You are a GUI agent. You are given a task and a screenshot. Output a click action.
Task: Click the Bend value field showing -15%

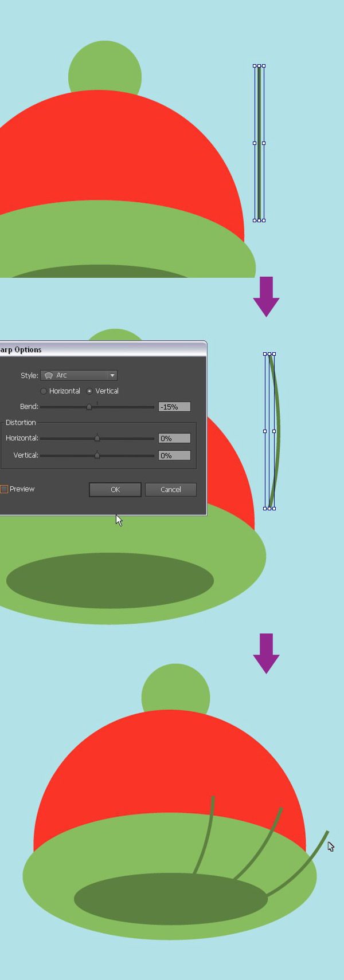click(174, 407)
